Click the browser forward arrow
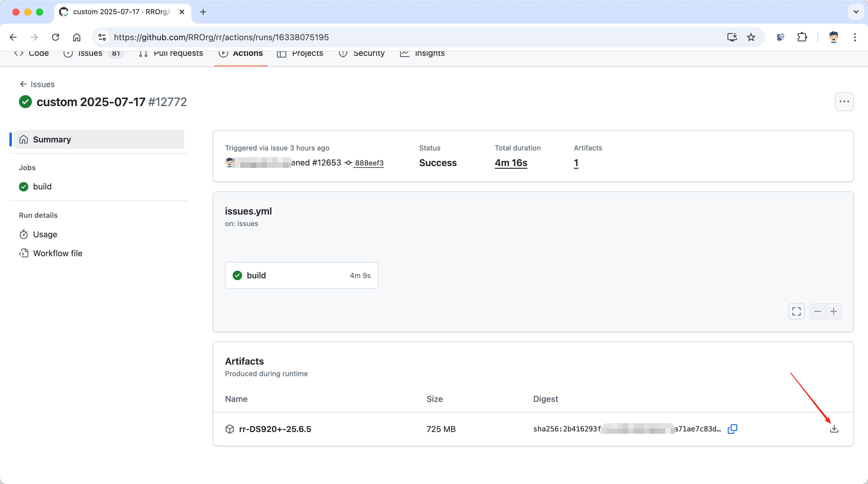Viewport: 868px width, 484px height. [x=34, y=37]
